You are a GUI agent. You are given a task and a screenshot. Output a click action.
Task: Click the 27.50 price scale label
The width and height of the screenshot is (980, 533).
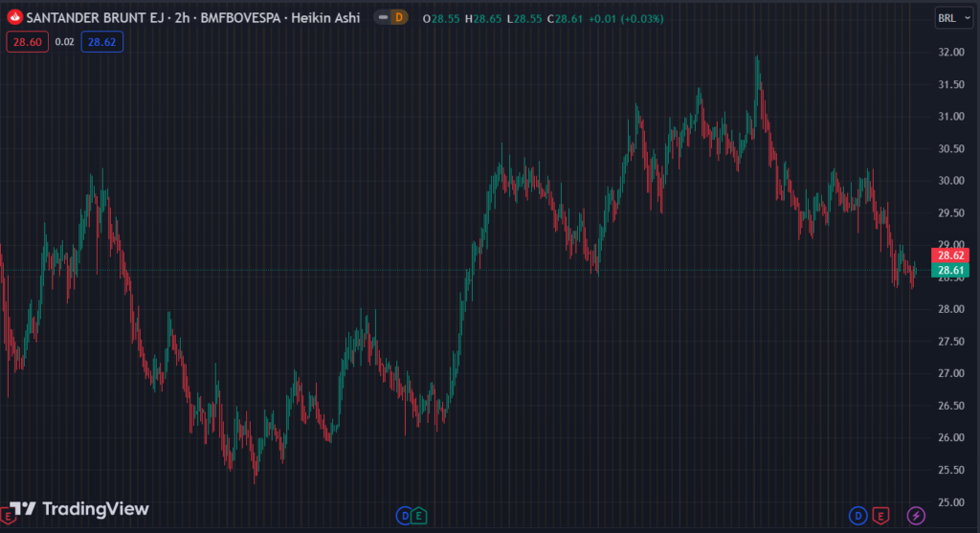point(950,342)
